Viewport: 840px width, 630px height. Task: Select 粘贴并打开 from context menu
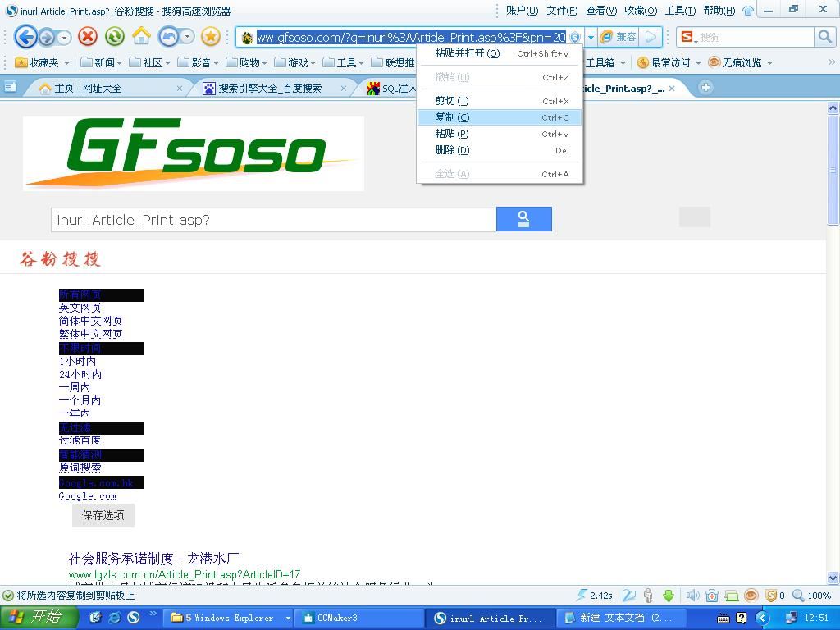click(500, 53)
